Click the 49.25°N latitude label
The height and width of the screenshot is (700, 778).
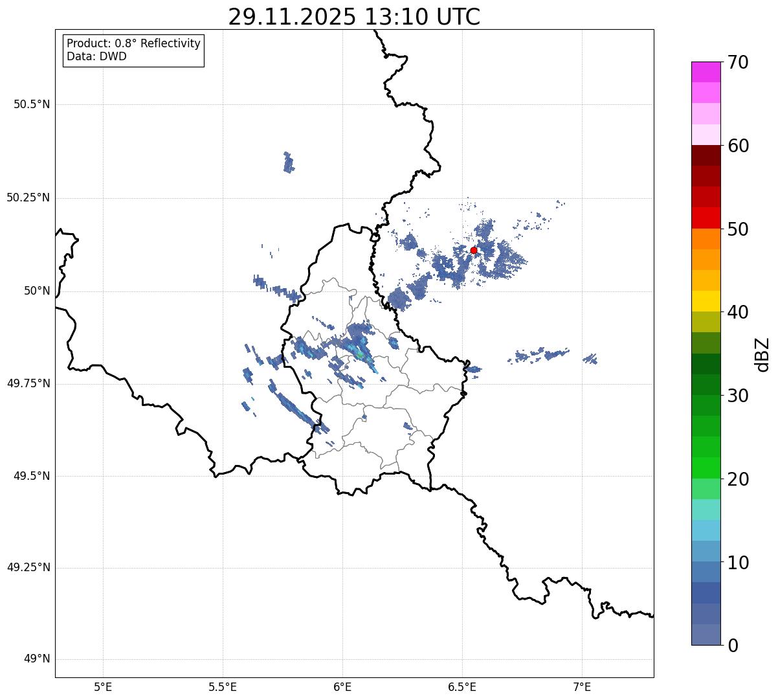28,568
